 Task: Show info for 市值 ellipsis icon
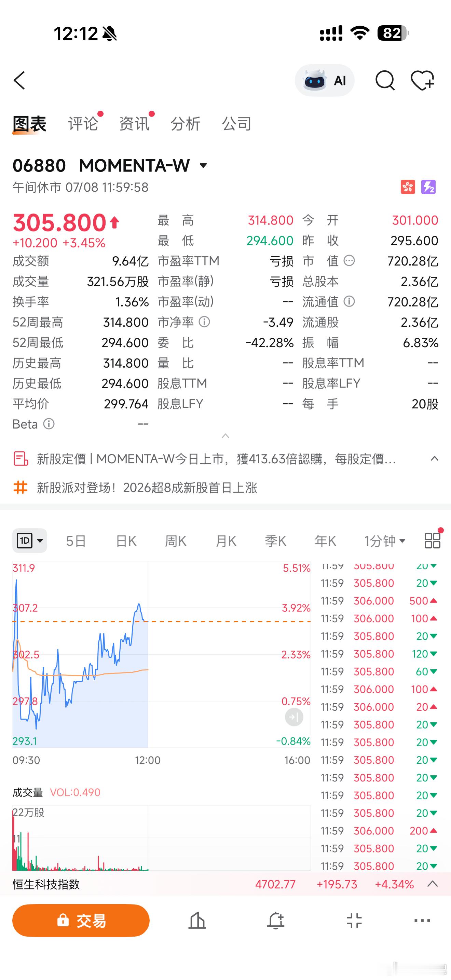pyautogui.click(x=349, y=261)
